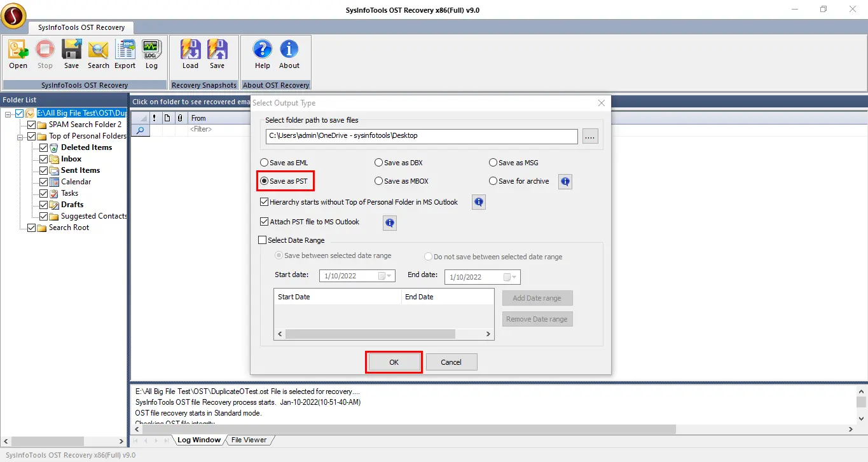Select SPAM Search Folder 2 in tree

[x=85, y=125]
